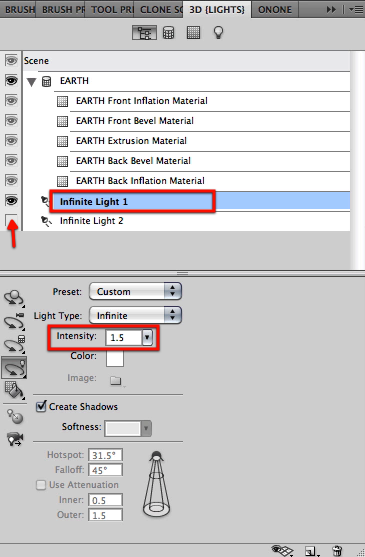Switch to the ONONE tab
The image size is (365, 557).
point(275,9)
